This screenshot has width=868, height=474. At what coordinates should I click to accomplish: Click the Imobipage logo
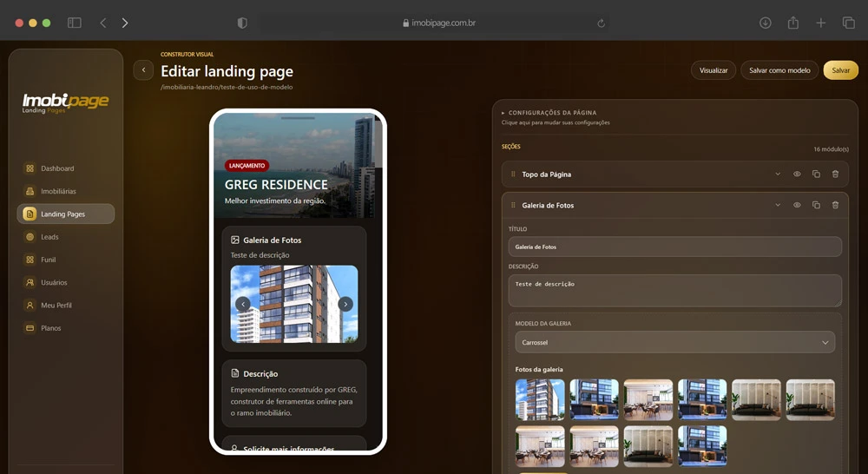tap(65, 102)
